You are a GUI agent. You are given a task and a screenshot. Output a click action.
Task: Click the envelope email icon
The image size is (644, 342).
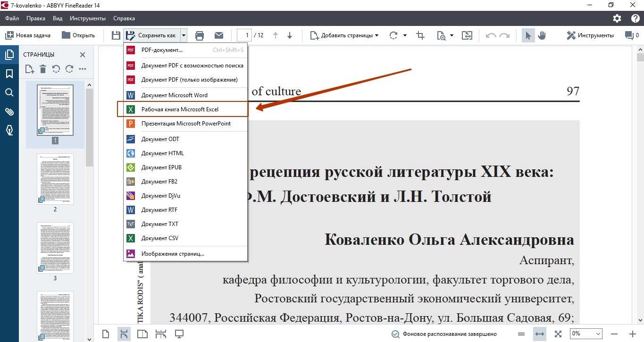(219, 35)
